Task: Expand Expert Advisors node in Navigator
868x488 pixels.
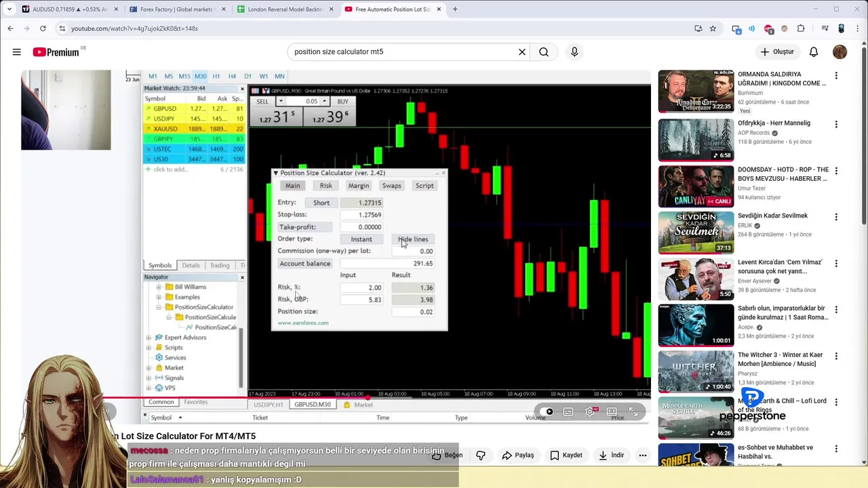Action: (x=149, y=337)
